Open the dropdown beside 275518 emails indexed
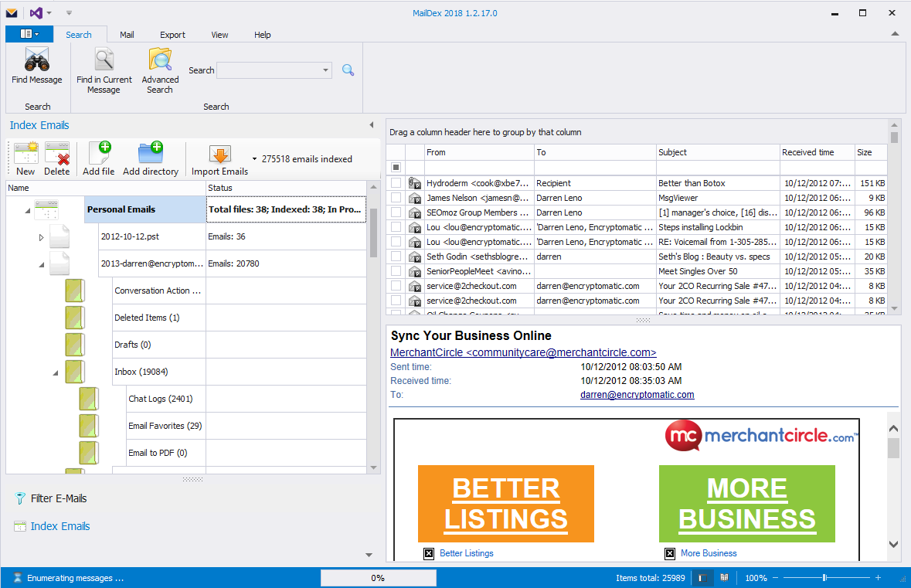This screenshot has height=588, width=911. pyautogui.click(x=254, y=159)
